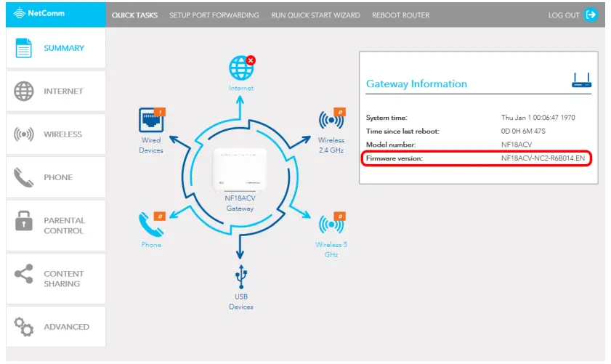The image size is (611, 364).
Task: Click the NetComm logo
Action: [x=39, y=13]
